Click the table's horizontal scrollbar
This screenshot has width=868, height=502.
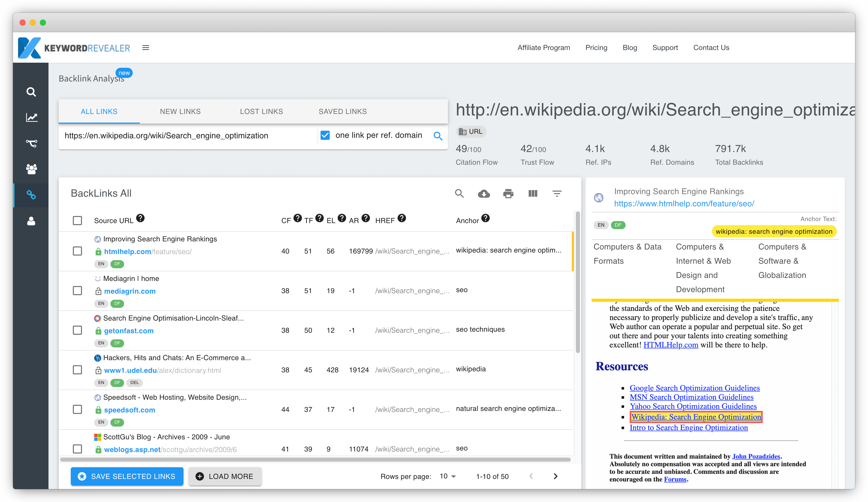(315, 459)
